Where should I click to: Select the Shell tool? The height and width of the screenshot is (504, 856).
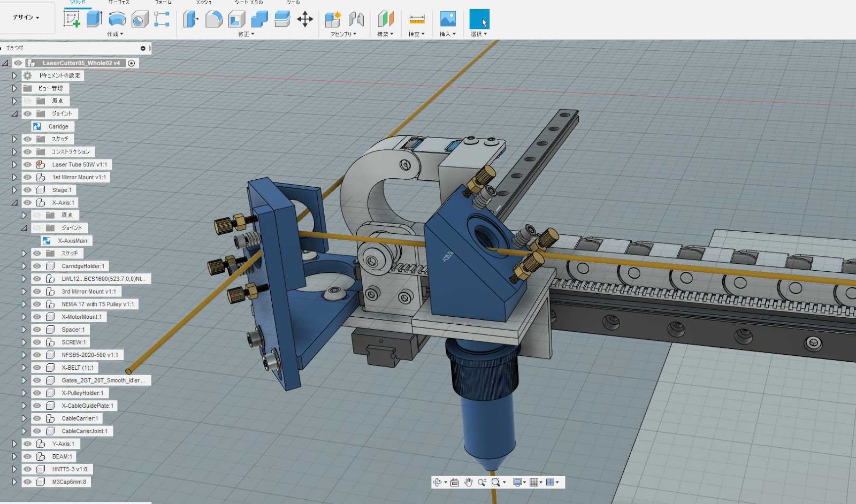(x=236, y=19)
